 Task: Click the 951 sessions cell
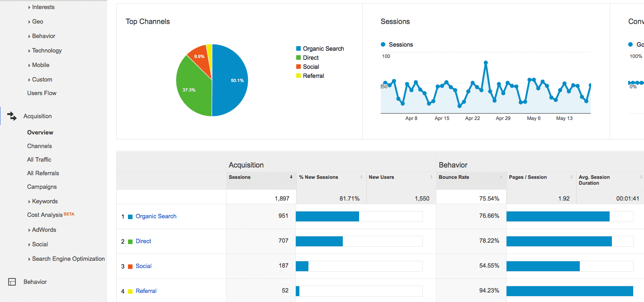pyautogui.click(x=283, y=216)
